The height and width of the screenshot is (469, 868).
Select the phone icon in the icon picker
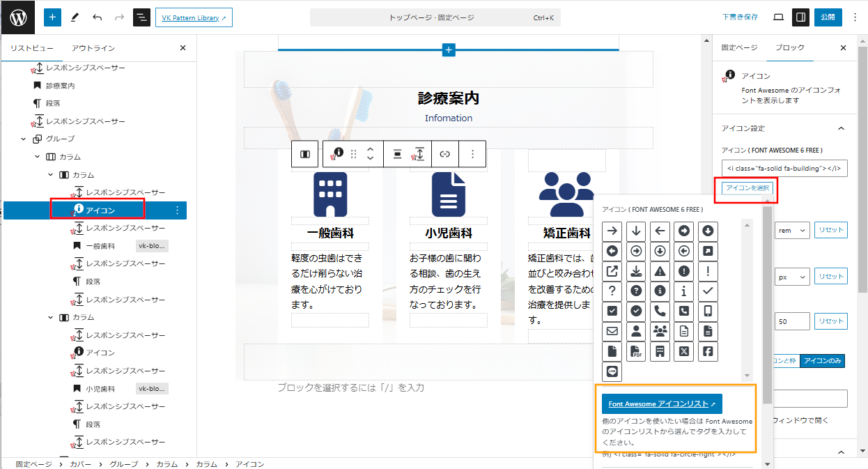[x=660, y=311]
